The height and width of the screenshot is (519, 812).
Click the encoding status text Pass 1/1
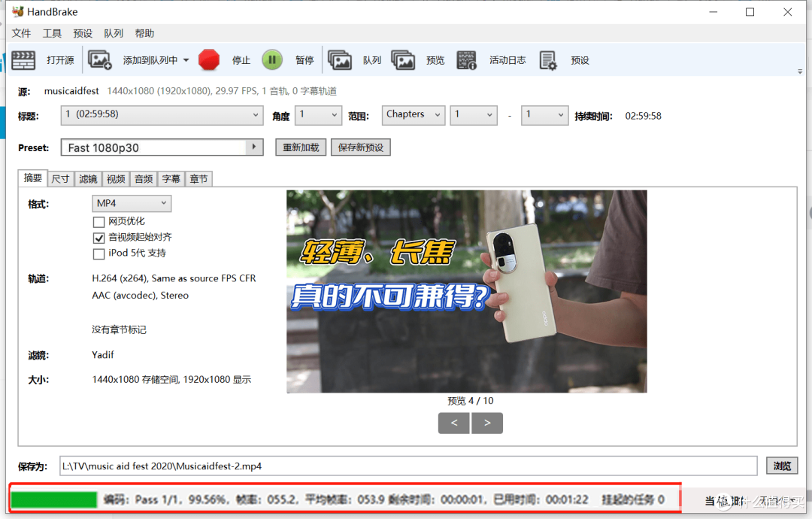click(157, 499)
